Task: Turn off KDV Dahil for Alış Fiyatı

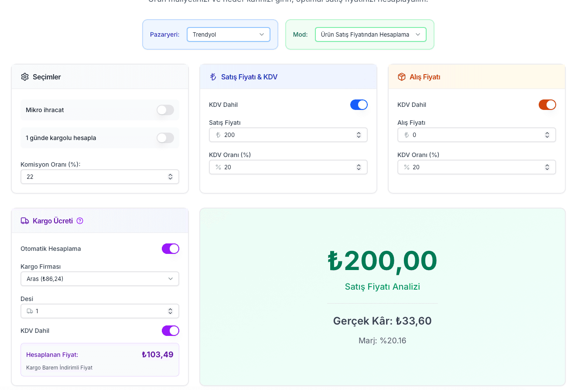Action: click(x=547, y=105)
